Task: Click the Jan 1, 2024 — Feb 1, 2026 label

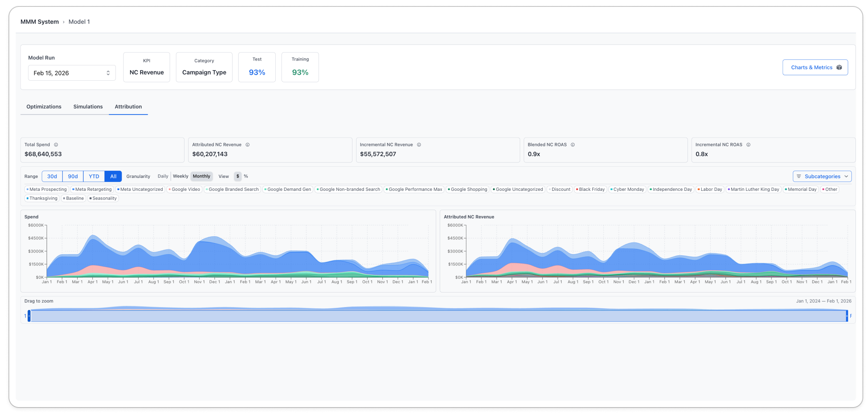Action: pos(824,301)
